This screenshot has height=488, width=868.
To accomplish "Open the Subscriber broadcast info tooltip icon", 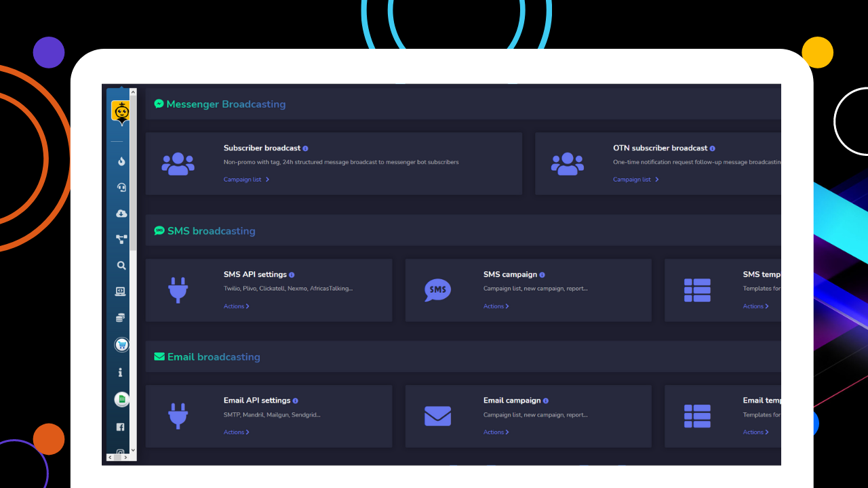I will click(305, 147).
